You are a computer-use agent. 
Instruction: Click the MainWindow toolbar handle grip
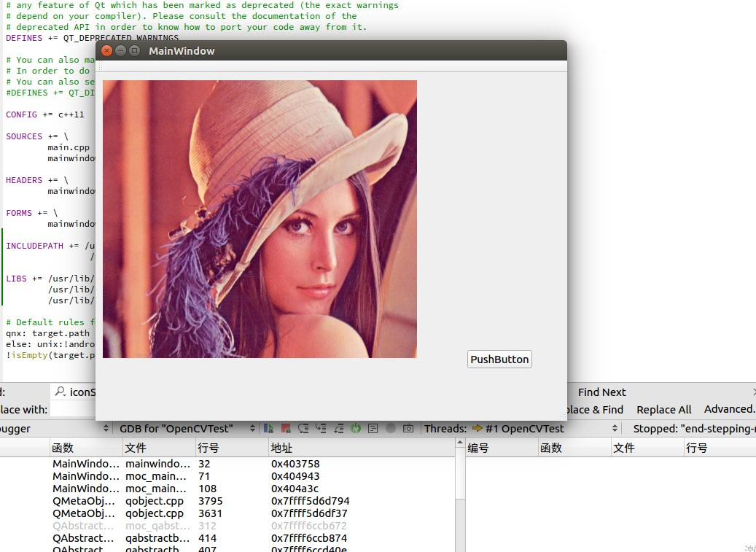pyautogui.click(x=101, y=66)
